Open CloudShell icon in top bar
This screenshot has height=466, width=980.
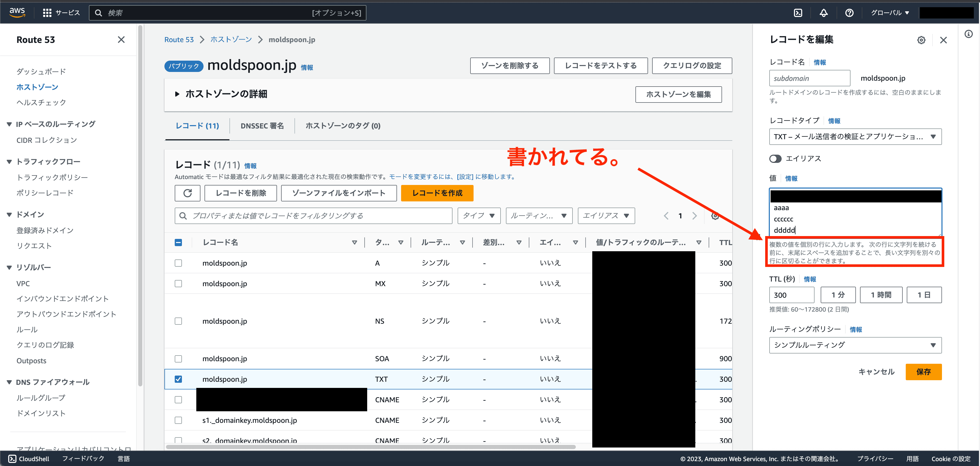pyautogui.click(x=798, y=13)
